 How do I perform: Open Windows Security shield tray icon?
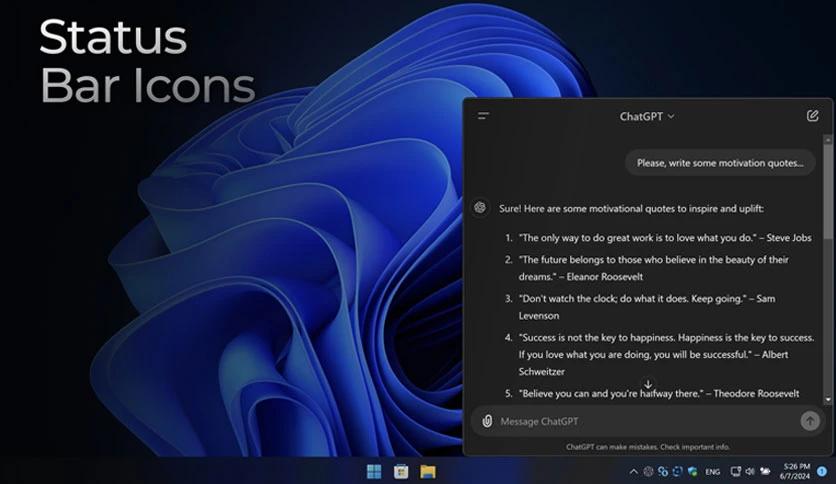click(x=693, y=472)
